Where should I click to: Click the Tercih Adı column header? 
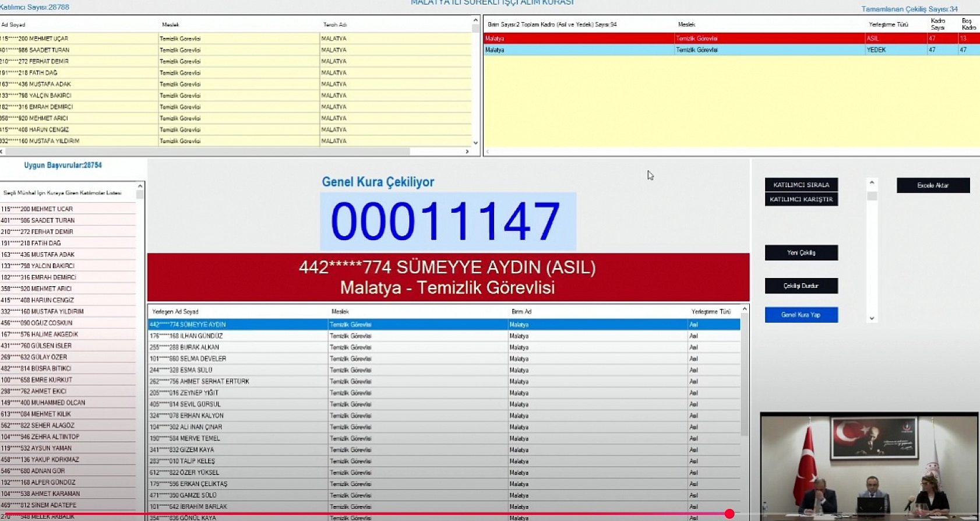(x=335, y=24)
